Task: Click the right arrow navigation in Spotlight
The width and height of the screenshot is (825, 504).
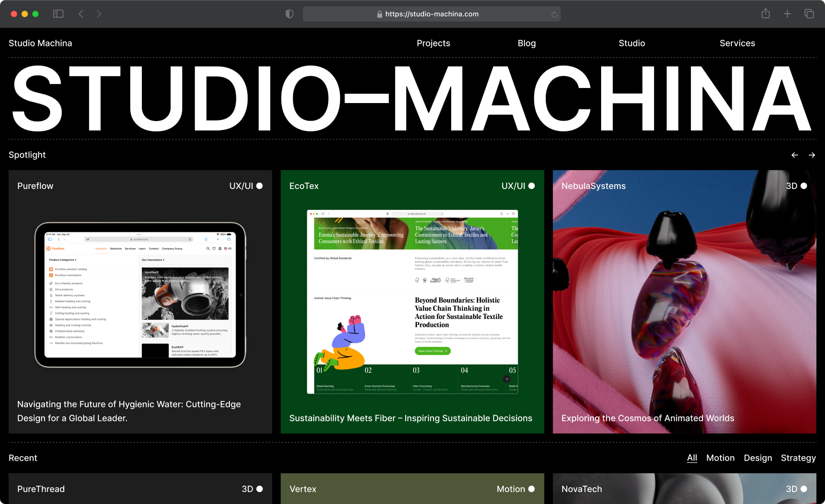Action: (812, 155)
